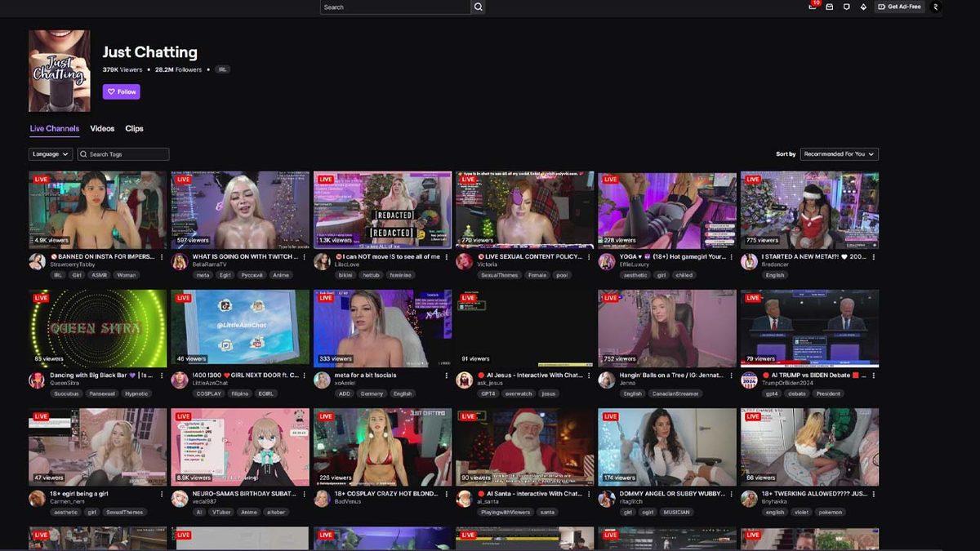Image resolution: width=980 pixels, height=551 pixels.
Task: Open the Whispers inbox icon
Action: (830, 7)
